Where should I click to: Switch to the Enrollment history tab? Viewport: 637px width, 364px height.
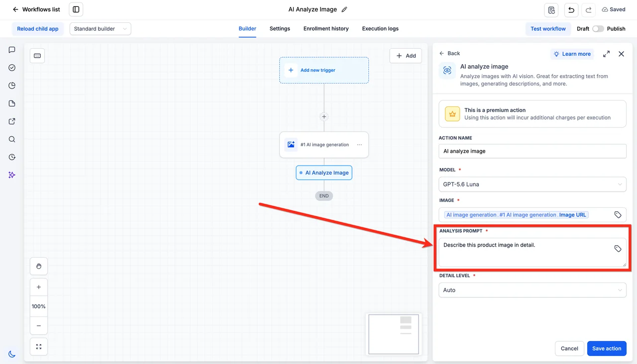click(x=326, y=29)
